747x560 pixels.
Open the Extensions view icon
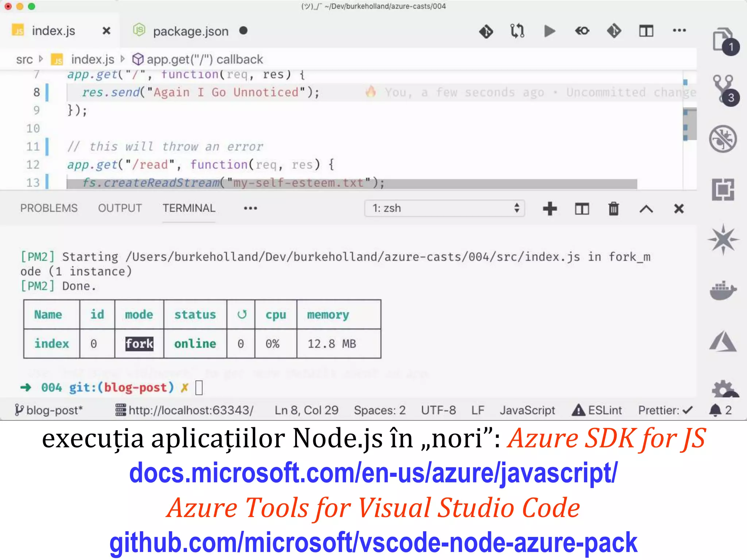tap(723, 190)
